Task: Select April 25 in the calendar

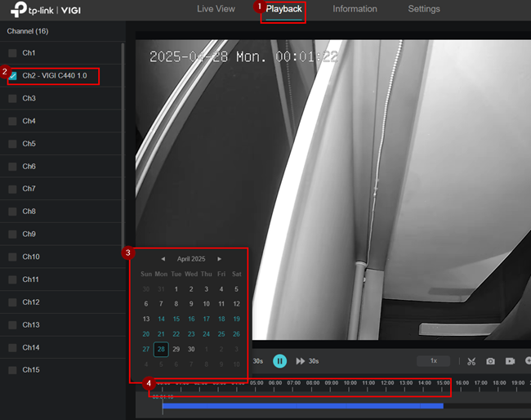Action: pos(221,334)
